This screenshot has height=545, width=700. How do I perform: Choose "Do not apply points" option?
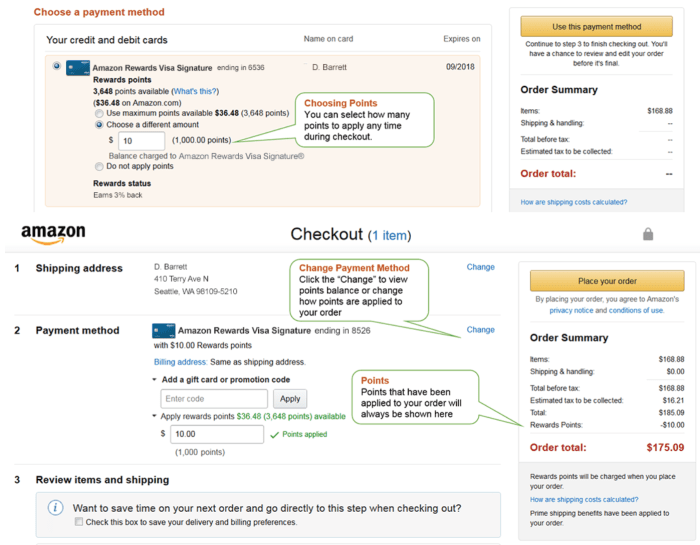click(x=99, y=166)
